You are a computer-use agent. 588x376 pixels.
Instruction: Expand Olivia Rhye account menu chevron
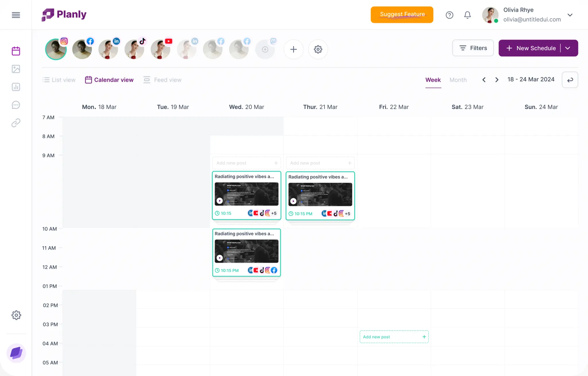tap(570, 15)
